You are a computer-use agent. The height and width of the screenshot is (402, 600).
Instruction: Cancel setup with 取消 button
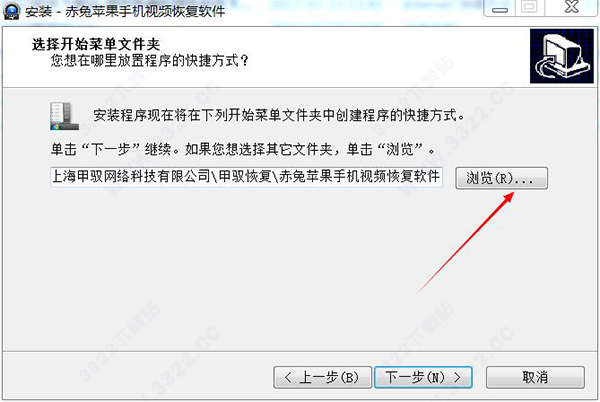pyautogui.click(x=535, y=378)
